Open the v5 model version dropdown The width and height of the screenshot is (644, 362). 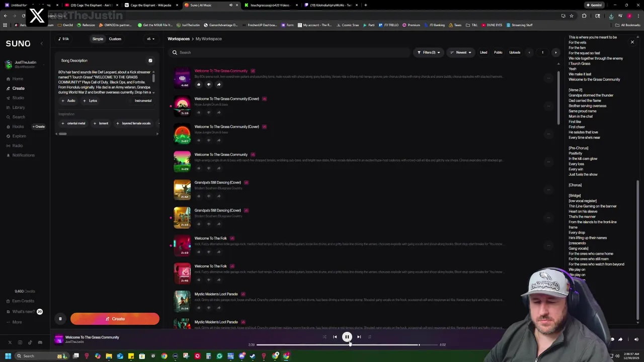[x=150, y=39]
